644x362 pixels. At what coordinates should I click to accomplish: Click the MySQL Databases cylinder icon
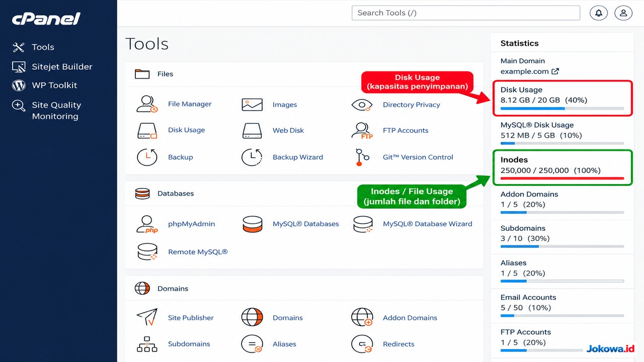click(x=252, y=224)
